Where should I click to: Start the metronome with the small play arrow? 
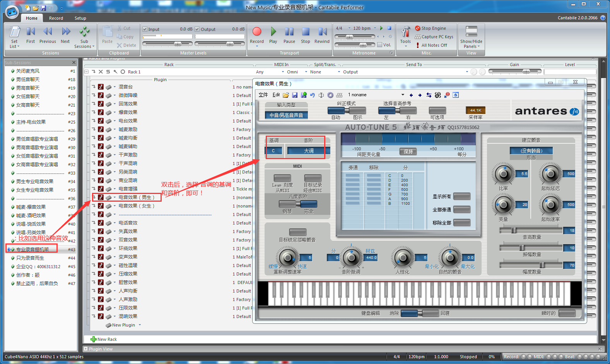[381, 28]
